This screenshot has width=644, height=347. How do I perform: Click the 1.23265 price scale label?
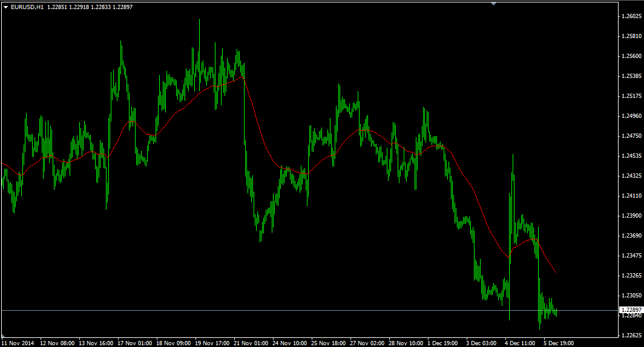632,276
